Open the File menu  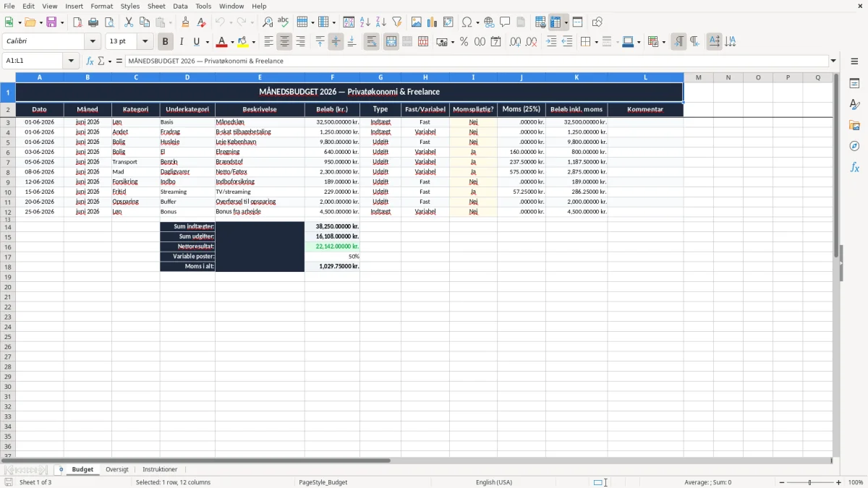coord(9,6)
